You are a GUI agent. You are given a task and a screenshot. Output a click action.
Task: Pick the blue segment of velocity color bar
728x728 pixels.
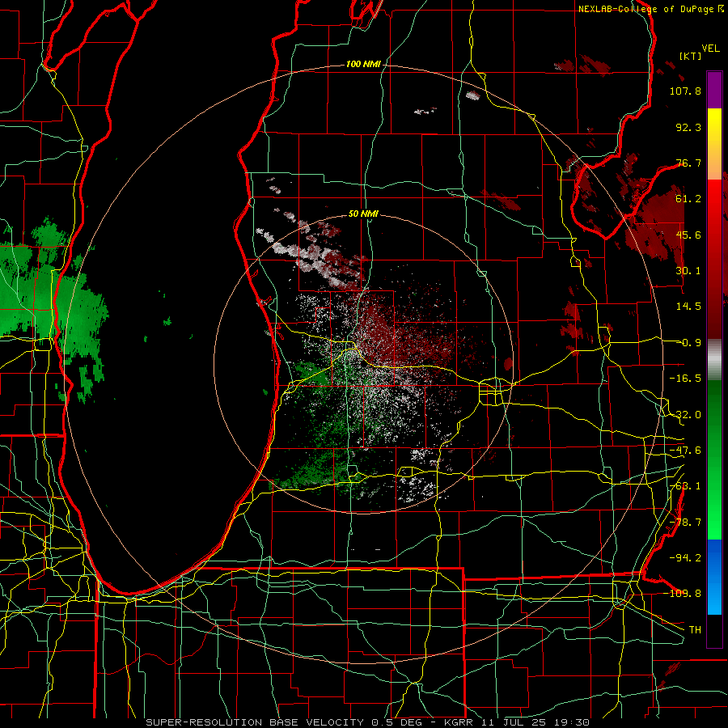click(x=714, y=577)
